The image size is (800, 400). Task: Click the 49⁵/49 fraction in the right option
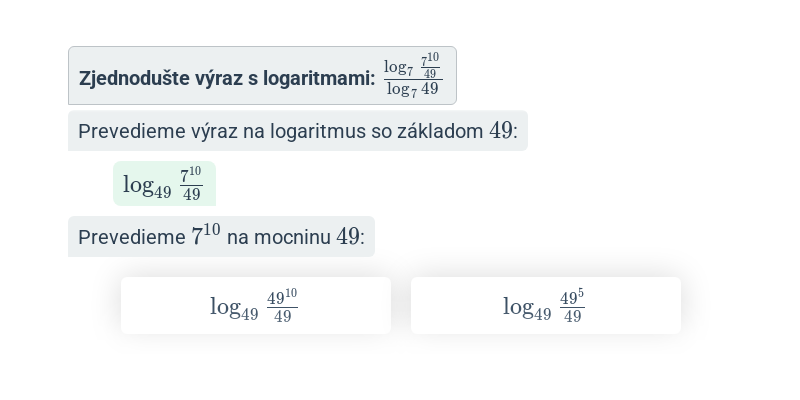pyautogui.click(x=572, y=306)
